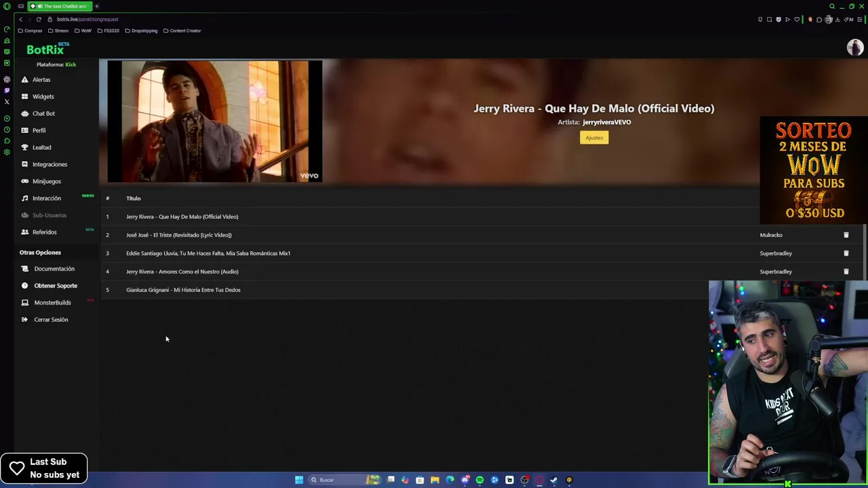Click the Chat Bot sidebar icon
This screenshot has height=488, width=868.
pos(25,113)
